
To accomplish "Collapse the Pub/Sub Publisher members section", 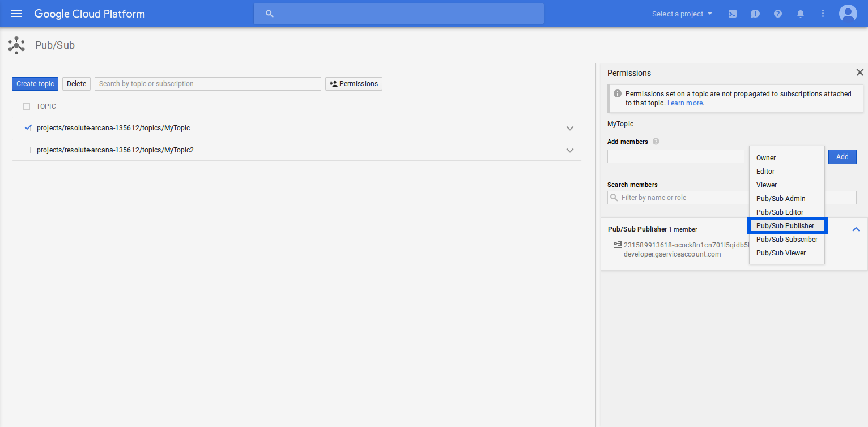I will point(856,229).
